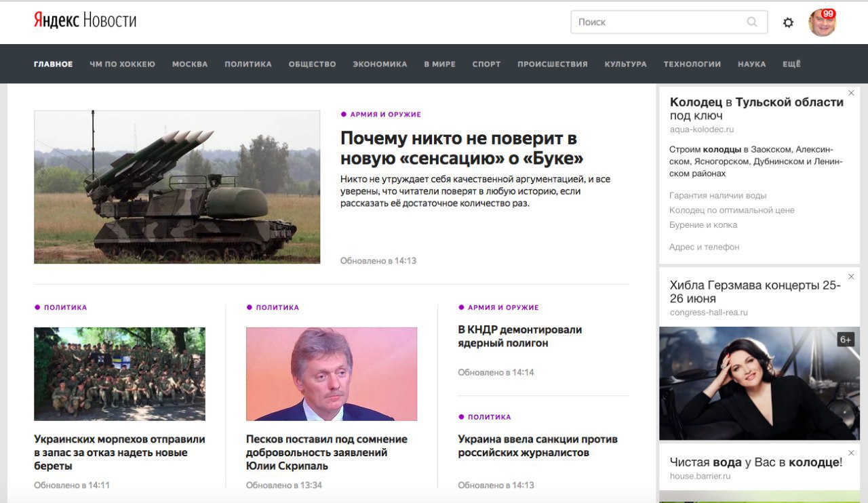Viewport: 868px width, 503px height.
Task: Close the Чистая вода ad
Action: pyautogui.click(x=852, y=453)
